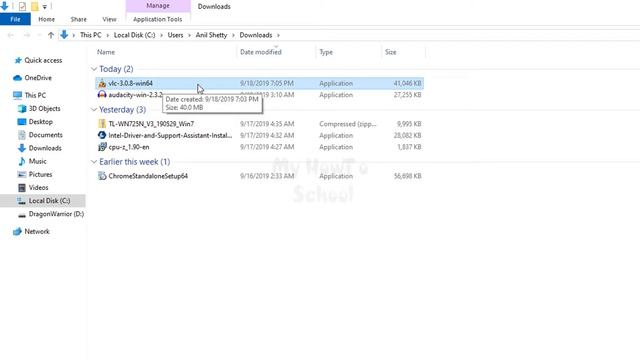The height and width of the screenshot is (360, 640).
Task: Open Customize Quick Access Toolbar dropdown
Action: [44, 7]
